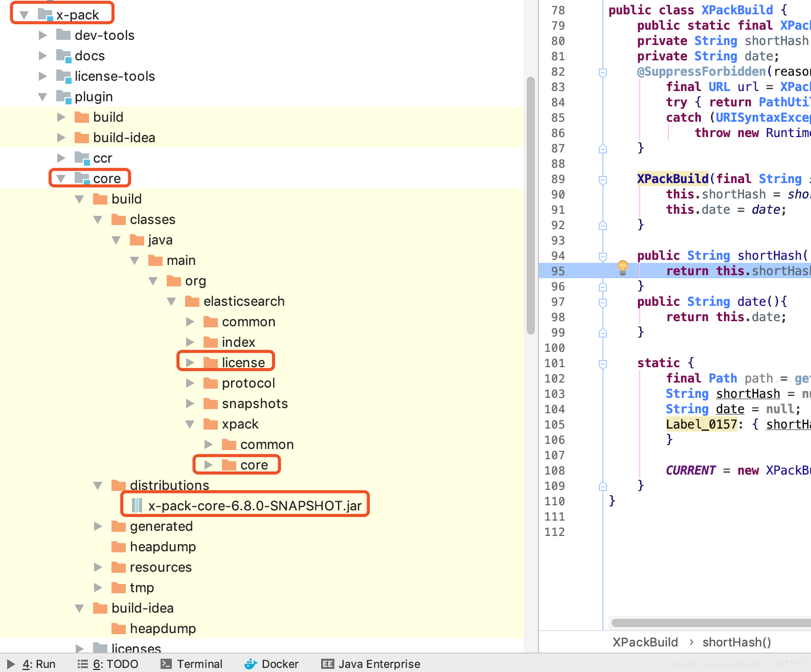This screenshot has width=811, height=672.
Task: Expand the generated folder arrow
Action: click(98, 526)
